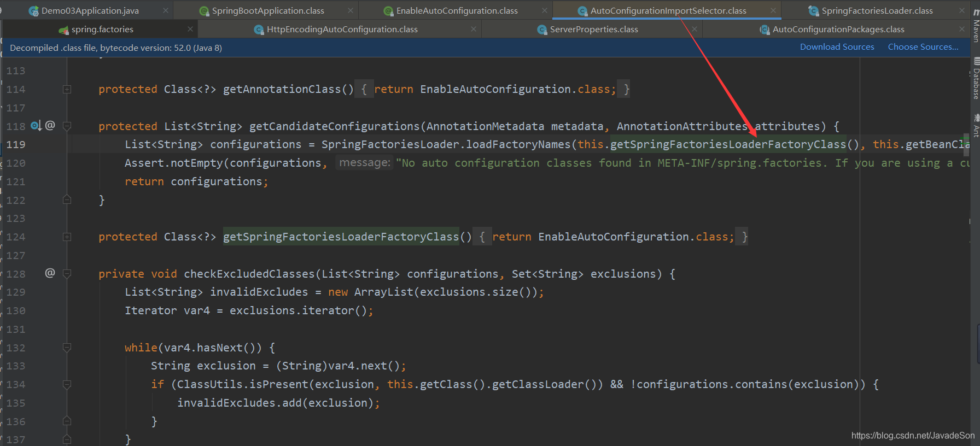Close SpringFactoriesLoader.class tab
Screen dimensions: 980x446
coord(962,10)
